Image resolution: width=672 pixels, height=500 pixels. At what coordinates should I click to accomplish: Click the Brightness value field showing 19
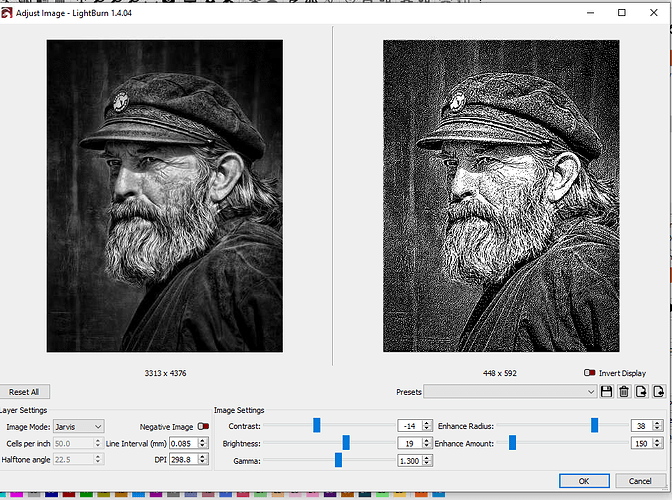pos(410,443)
